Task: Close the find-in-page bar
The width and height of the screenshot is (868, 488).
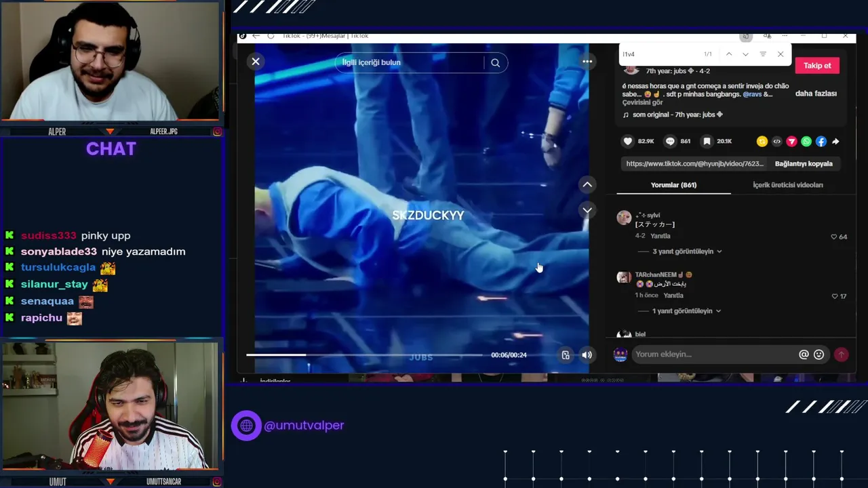Action: [x=781, y=54]
